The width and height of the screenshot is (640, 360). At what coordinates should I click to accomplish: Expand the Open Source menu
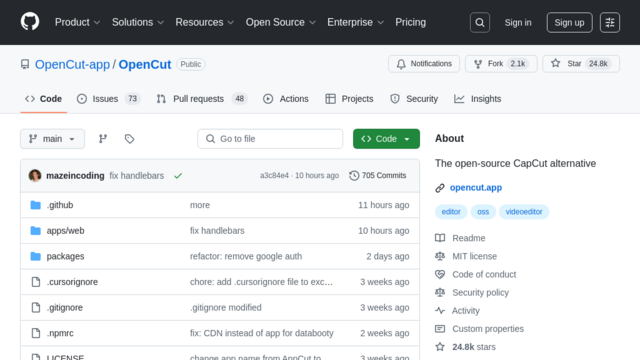tap(281, 22)
